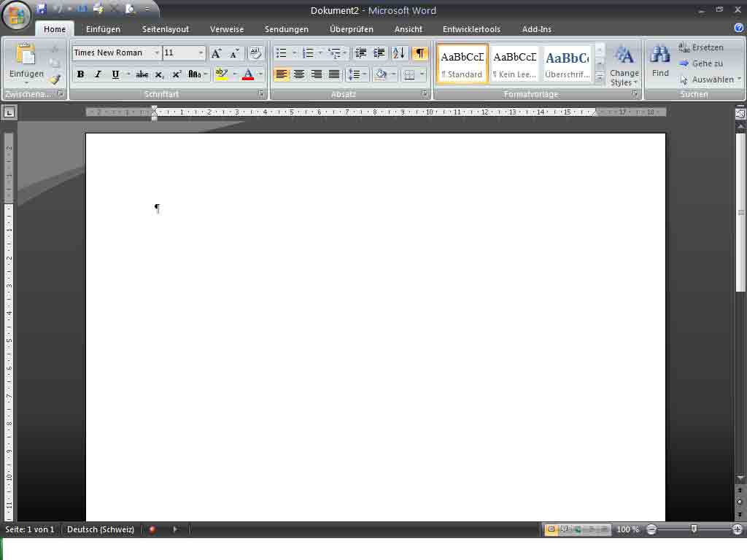The image size is (747, 560).
Task: Click Deutsch (Schweiz) language in status bar
Action: (101, 529)
